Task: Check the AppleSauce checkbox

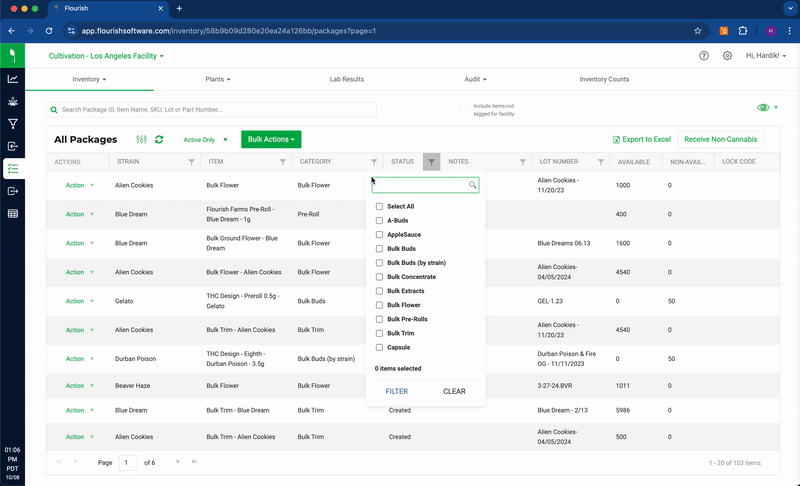Action: click(379, 235)
